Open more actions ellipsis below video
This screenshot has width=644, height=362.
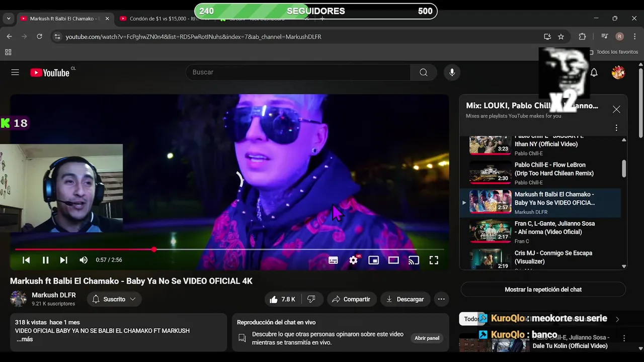pyautogui.click(x=441, y=299)
